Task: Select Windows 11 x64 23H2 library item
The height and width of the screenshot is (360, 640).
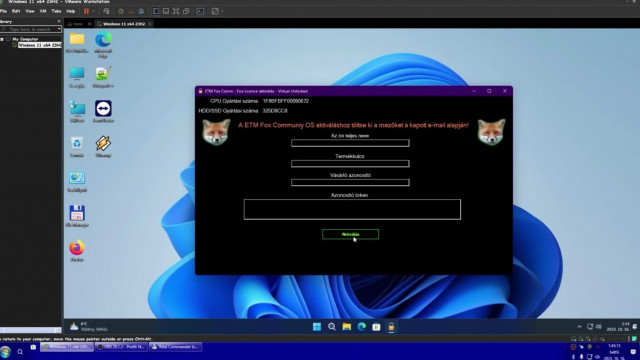Action: [40, 45]
